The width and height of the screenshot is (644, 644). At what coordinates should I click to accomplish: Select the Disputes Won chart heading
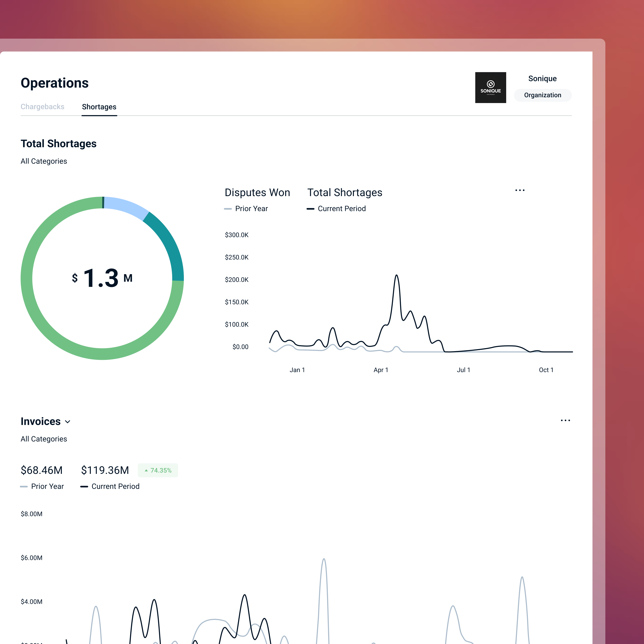(257, 192)
